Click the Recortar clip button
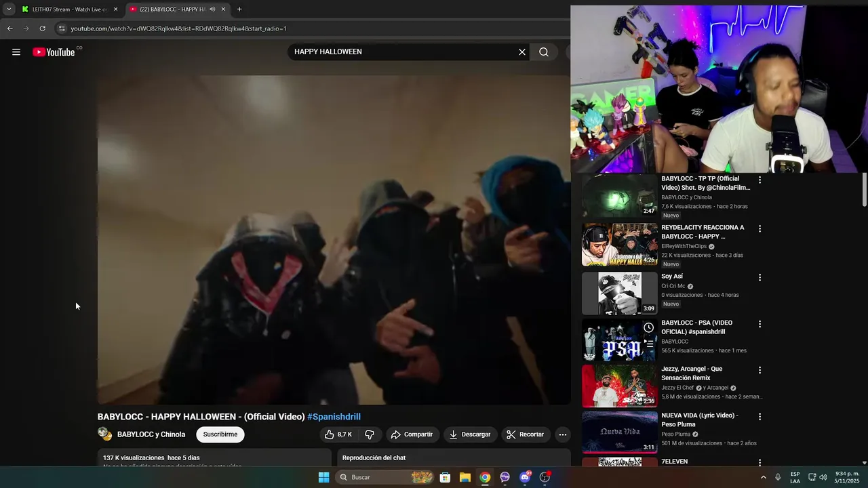 [525, 434]
